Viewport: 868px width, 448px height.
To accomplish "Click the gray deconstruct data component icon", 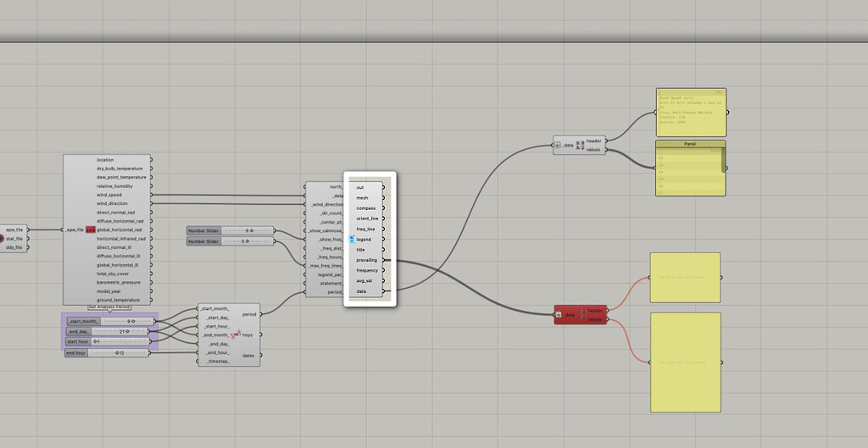I will (x=580, y=146).
